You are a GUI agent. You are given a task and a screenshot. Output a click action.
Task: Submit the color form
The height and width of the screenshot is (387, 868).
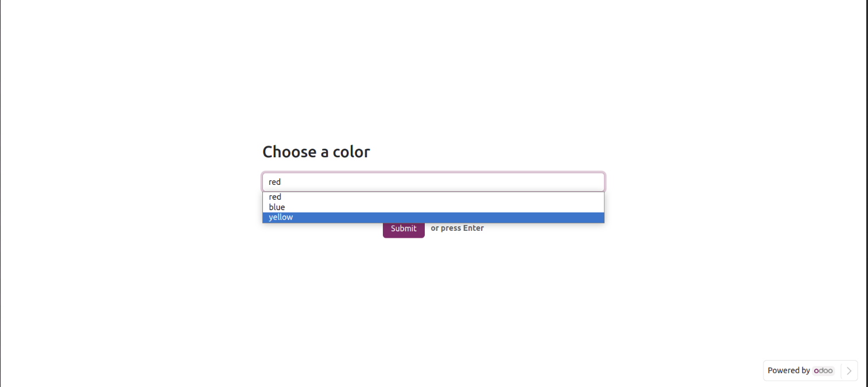click(404, 229)
